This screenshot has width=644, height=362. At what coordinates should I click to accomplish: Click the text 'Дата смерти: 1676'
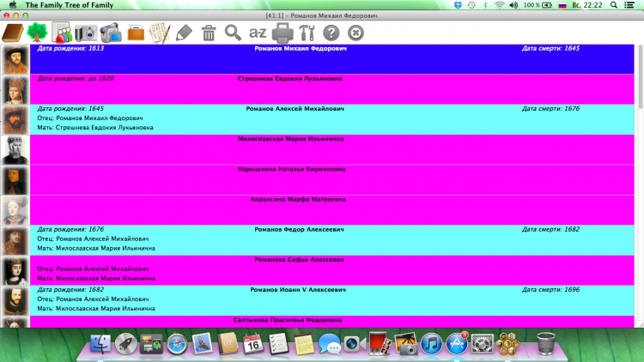(550, 109)
